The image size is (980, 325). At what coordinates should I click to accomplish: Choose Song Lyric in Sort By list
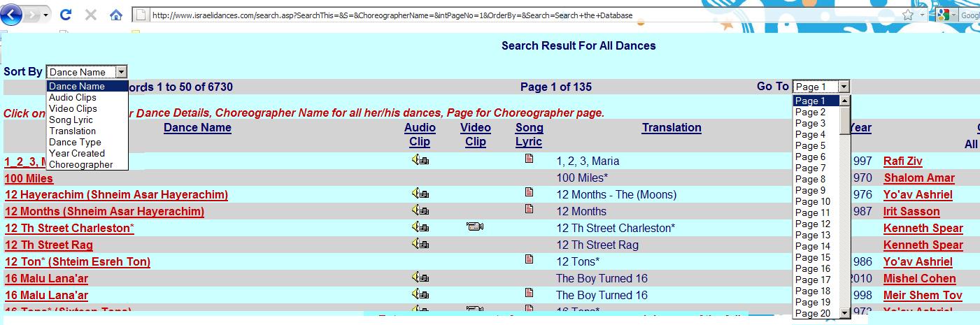87,120
